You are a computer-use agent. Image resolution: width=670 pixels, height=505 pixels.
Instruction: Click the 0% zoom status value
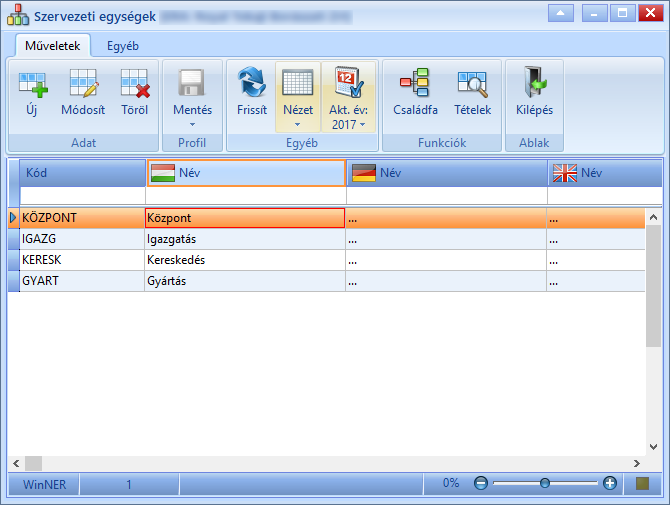451,483
